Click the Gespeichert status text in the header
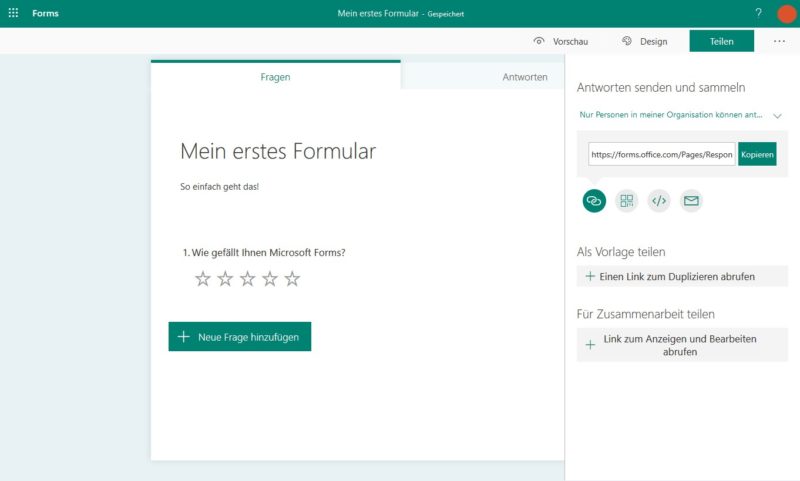Image resolution: width=800 pixels, height=481 pixels. click(x=446, y=14)
